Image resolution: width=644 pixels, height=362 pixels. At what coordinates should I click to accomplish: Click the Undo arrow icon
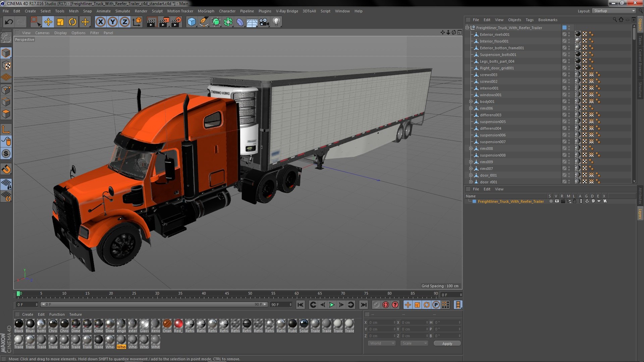click(x=9, y=22)
